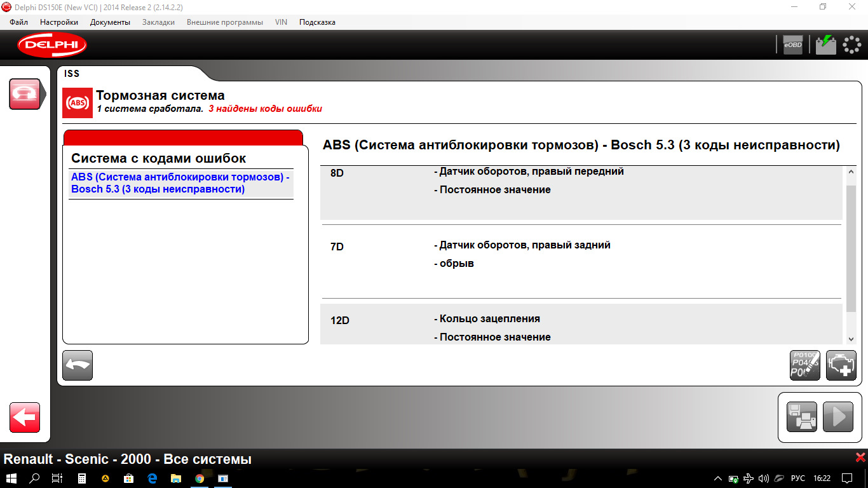The height and width of the screenshot is (488, 868).
Task: Open the Файл menu
Action: point(19,22)
